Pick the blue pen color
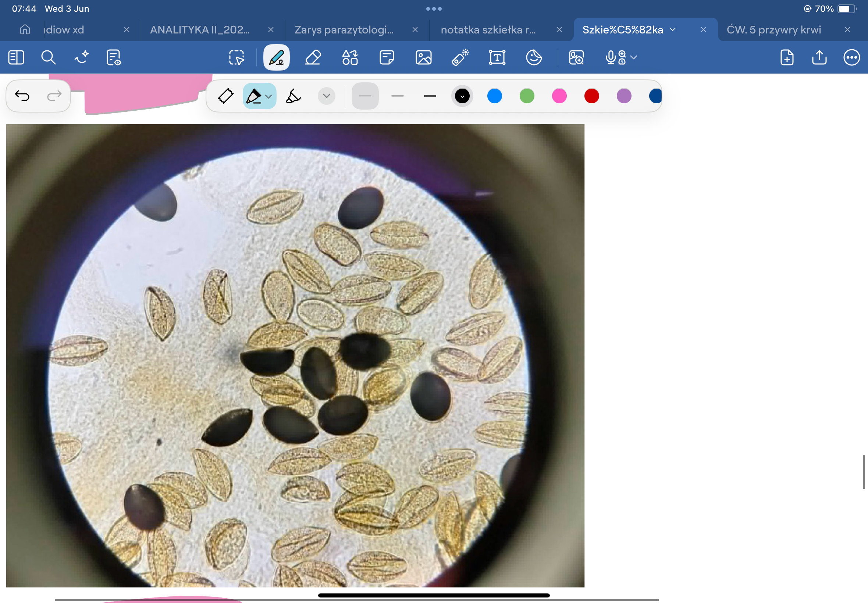The width and height of the screenshot is (868, 603). click(495, 96)
